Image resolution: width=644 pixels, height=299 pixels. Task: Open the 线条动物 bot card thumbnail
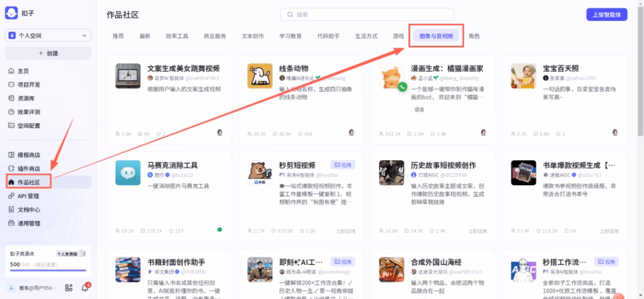click(259, 75)
